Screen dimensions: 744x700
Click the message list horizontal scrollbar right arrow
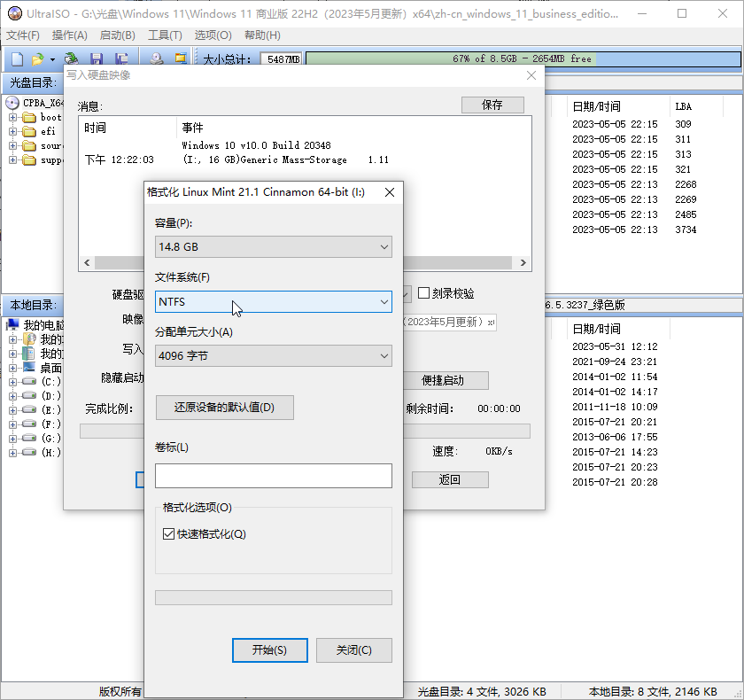(x=523, y=263)
